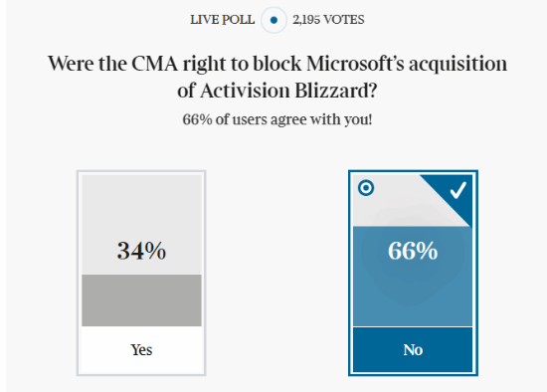The height and width of the screenshot is (392, 547).
Task: Click the 66% result text
Action: [413, 251]
